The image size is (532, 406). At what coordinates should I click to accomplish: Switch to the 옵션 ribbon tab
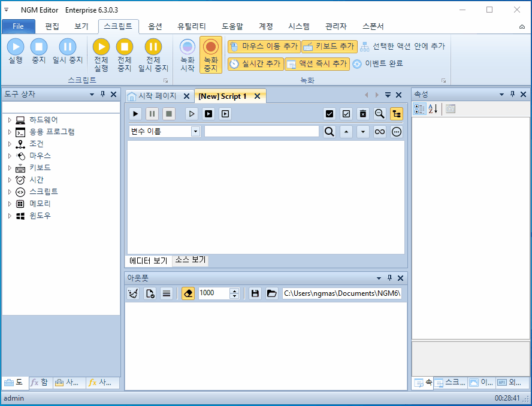pyautogui.click(x=155, y=26)
